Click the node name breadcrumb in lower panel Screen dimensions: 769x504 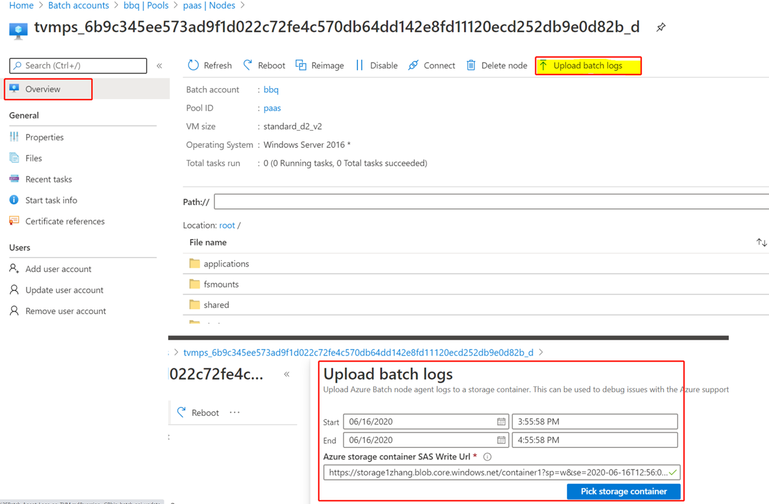coord(358,353)
